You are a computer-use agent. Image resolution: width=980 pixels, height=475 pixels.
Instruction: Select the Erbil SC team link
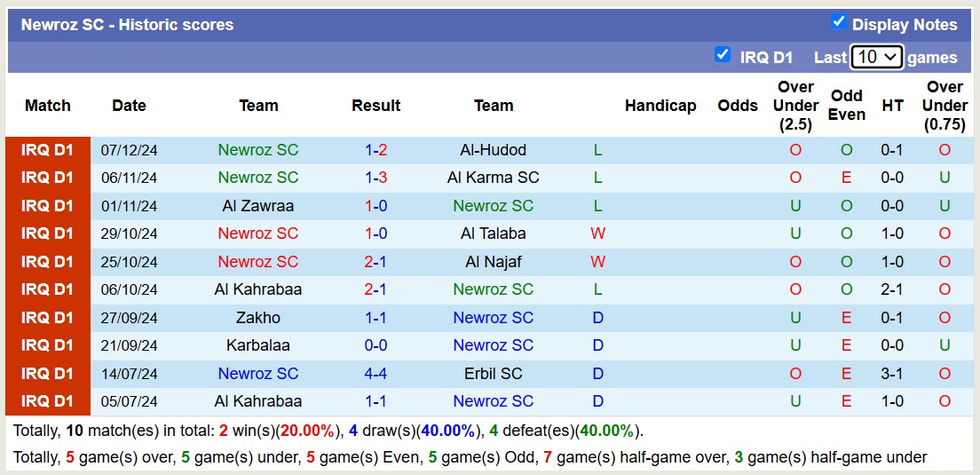tap(493, 374)
